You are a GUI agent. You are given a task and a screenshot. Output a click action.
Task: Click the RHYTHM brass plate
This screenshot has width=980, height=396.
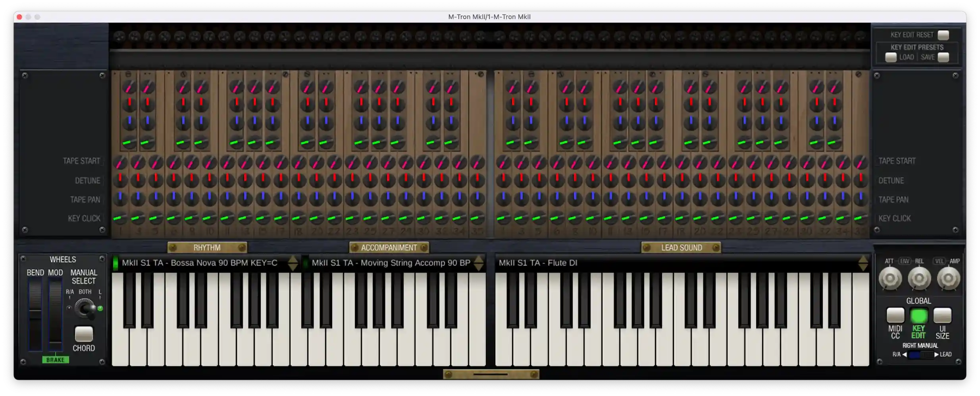coord(207,247)
